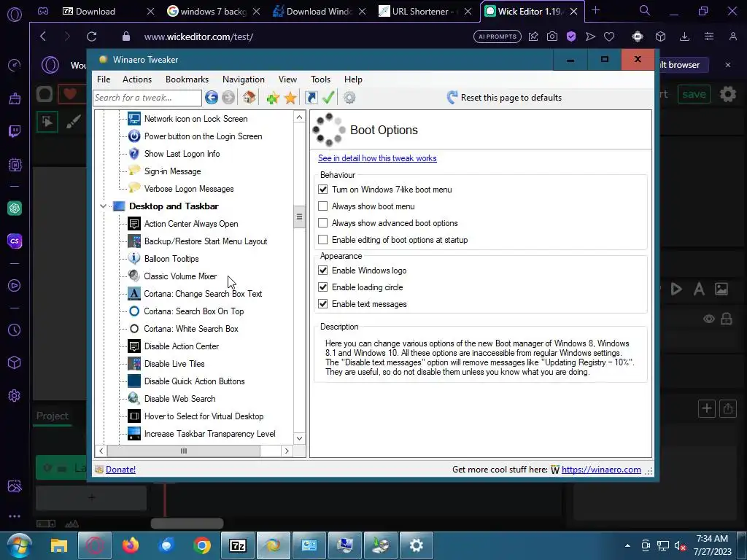The height and width of the screenshot is (560, 747).
Task: Open the Help menu
Action: click(x=354, y=79)
